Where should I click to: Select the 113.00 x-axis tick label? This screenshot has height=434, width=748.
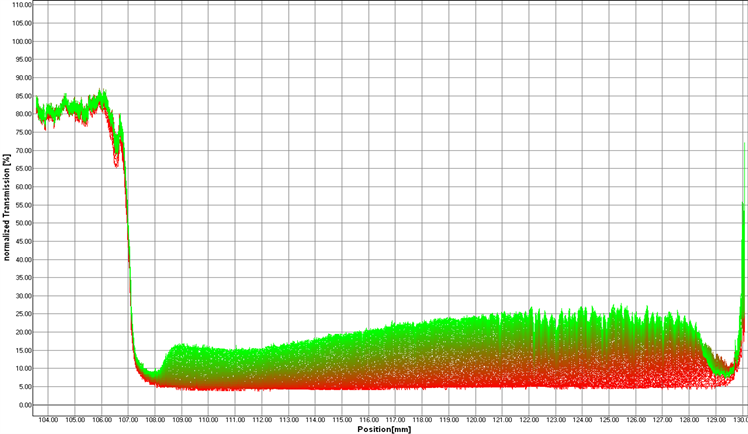coord(288,419)
